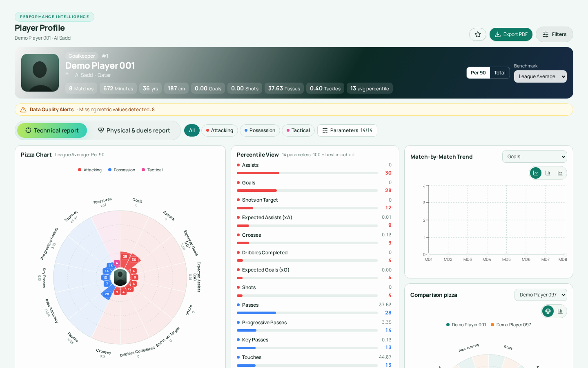Viewport: 588px width, 368px height.
Task: Click the Export PDF button
Action: pyautogui.click(x=511, y=34)
